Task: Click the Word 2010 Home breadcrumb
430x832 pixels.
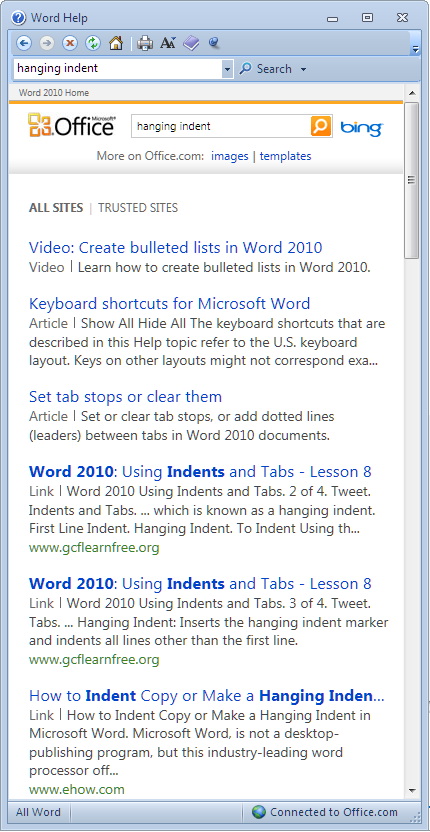Action: point(54,93)
